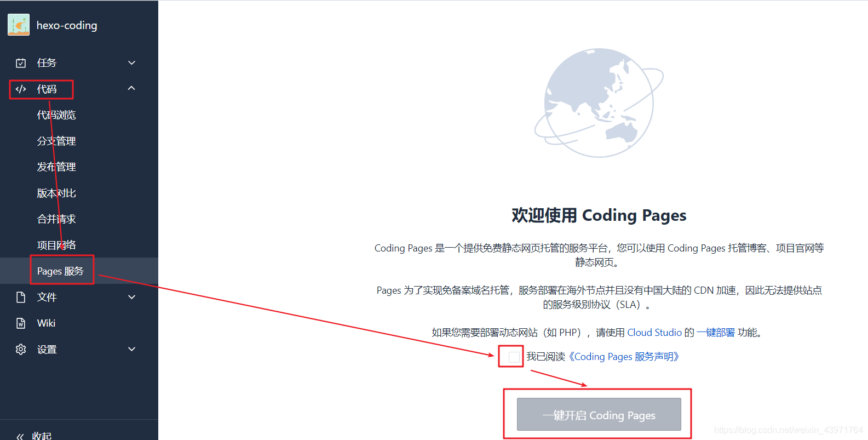Click the 代码 code bracket icon

(21, 89)
